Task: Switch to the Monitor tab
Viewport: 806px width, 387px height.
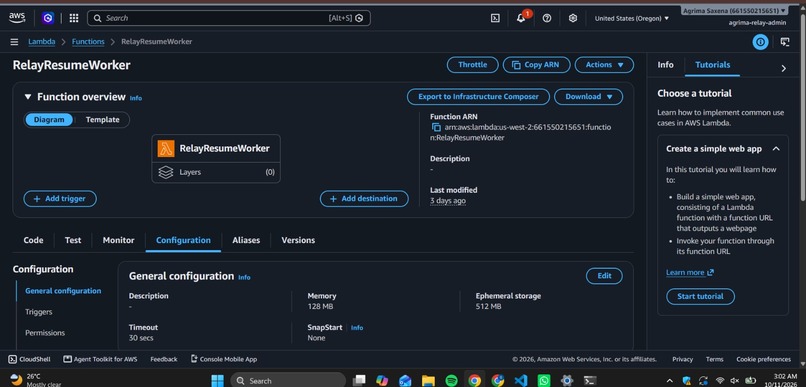Action: (x=118, y=240)
